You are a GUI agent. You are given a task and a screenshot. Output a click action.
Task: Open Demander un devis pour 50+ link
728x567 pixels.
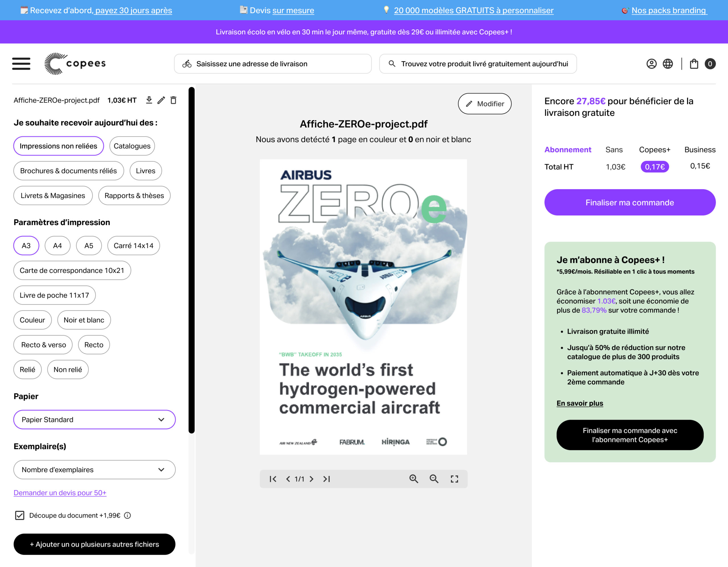(x=60, y=493)
